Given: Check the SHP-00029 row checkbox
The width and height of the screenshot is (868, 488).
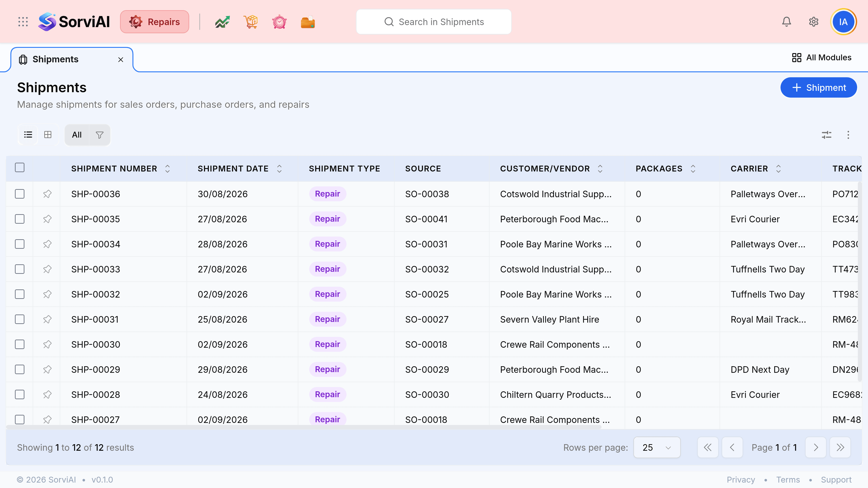Looking at the screenshot, I should coord(20,369).
